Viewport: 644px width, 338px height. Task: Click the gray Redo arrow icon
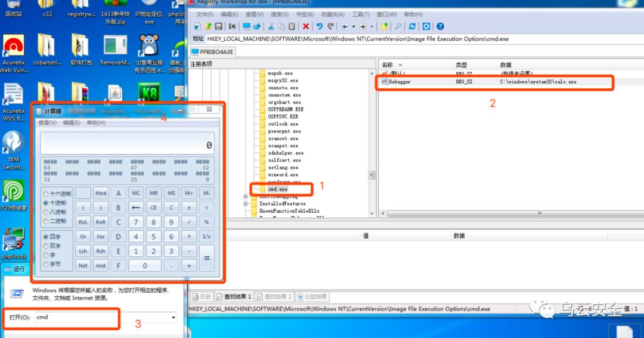[x=330, y=26]
